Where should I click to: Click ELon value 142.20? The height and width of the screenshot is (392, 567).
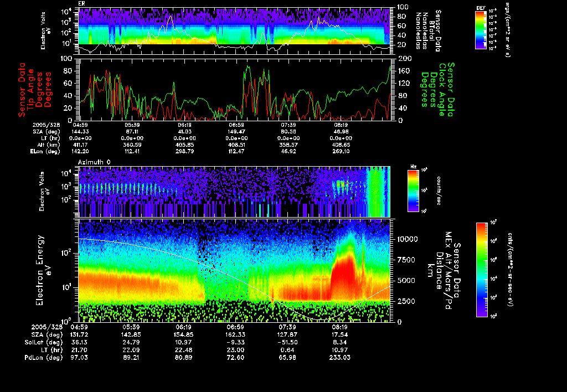80,151
